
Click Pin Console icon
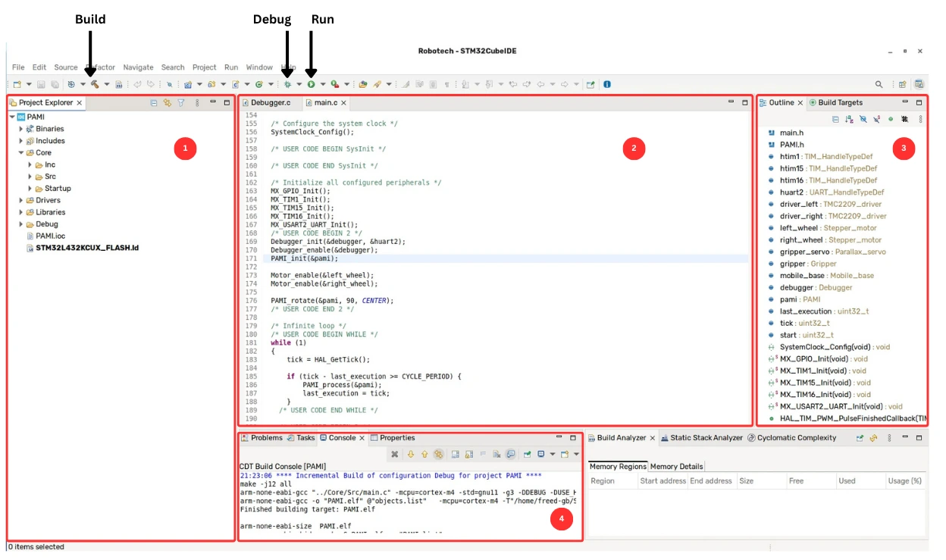tap(527, 454)
